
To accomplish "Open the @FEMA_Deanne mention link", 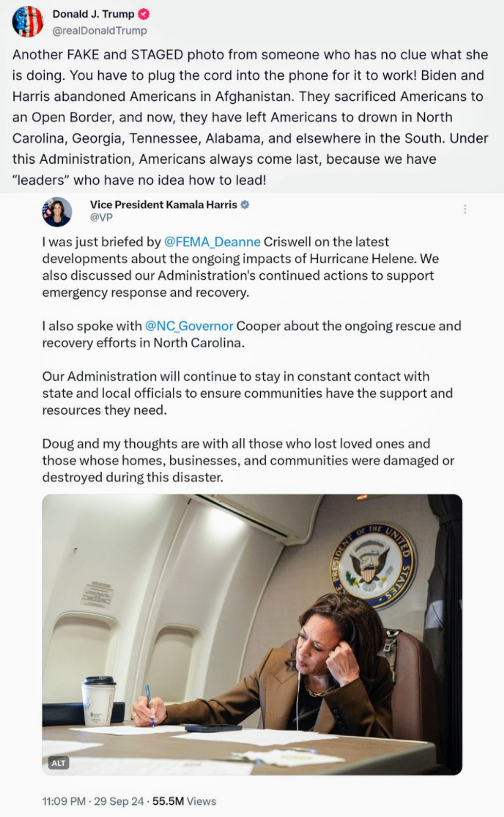I will [x=212, y=242].
